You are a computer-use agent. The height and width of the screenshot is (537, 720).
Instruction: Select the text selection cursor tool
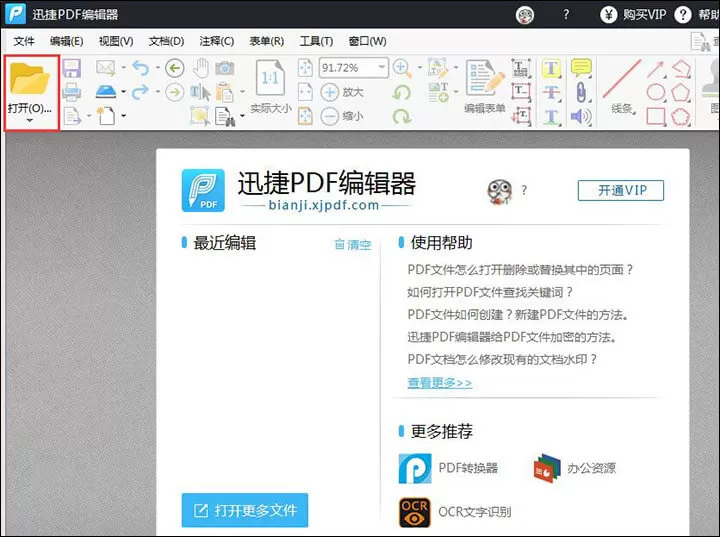[201, 92]
